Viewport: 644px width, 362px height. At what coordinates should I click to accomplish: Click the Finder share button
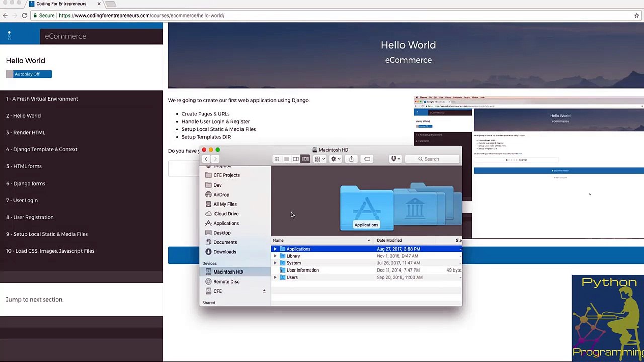click(351, 159)
